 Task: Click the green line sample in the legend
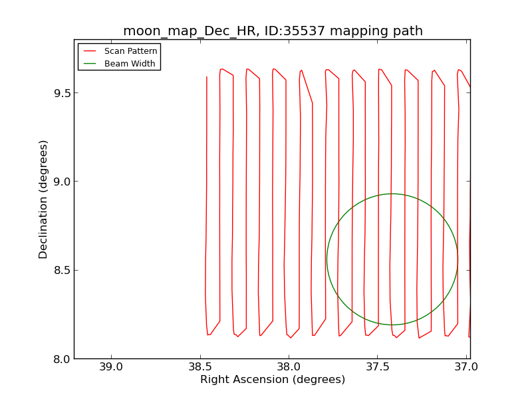coord(90,63)
